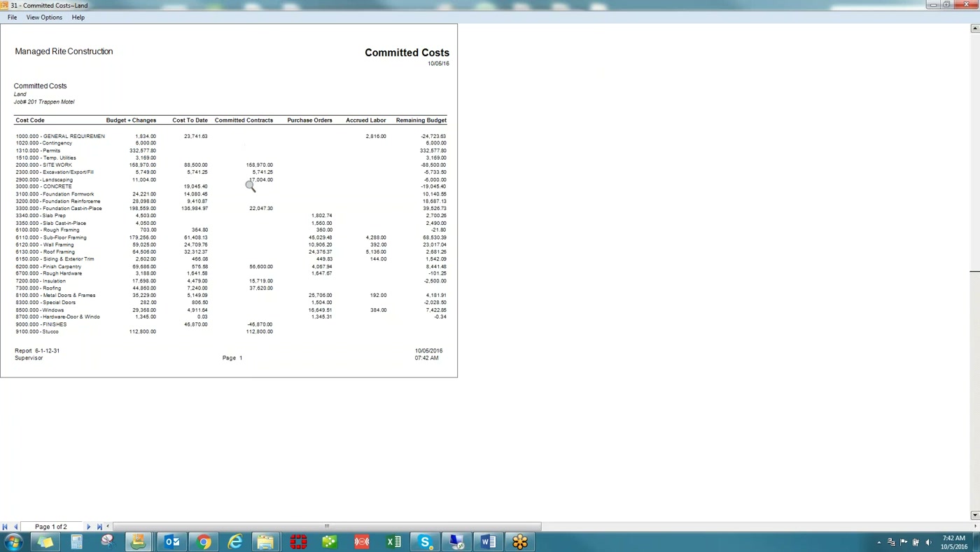Go to the previous report page

pyautogui.click(x=16, y=526)
